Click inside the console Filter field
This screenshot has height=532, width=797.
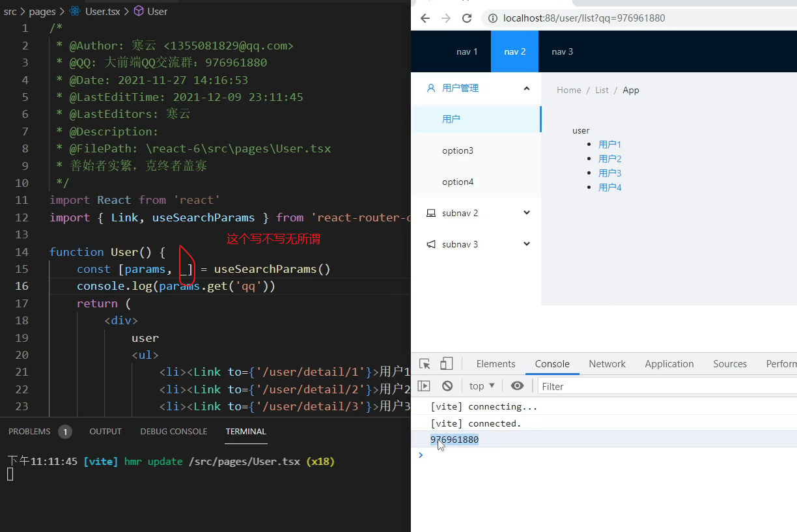(x=586, y=385)
